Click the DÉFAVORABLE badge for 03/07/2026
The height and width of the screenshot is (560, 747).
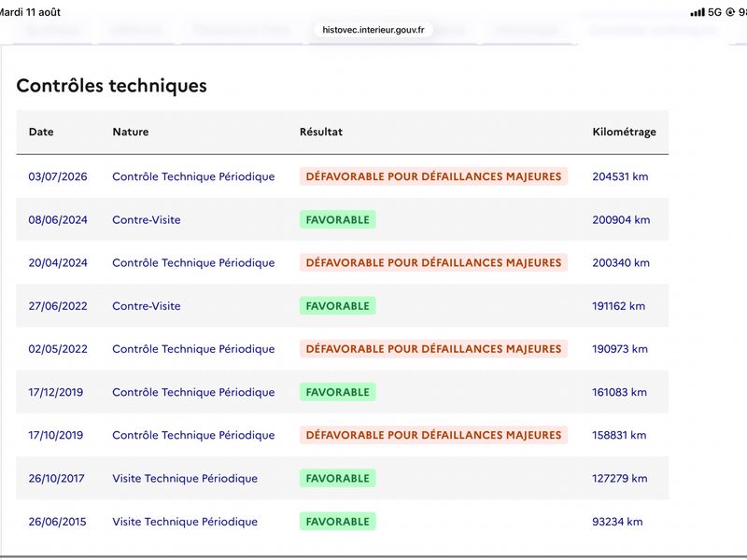click(x=433, y=176)
